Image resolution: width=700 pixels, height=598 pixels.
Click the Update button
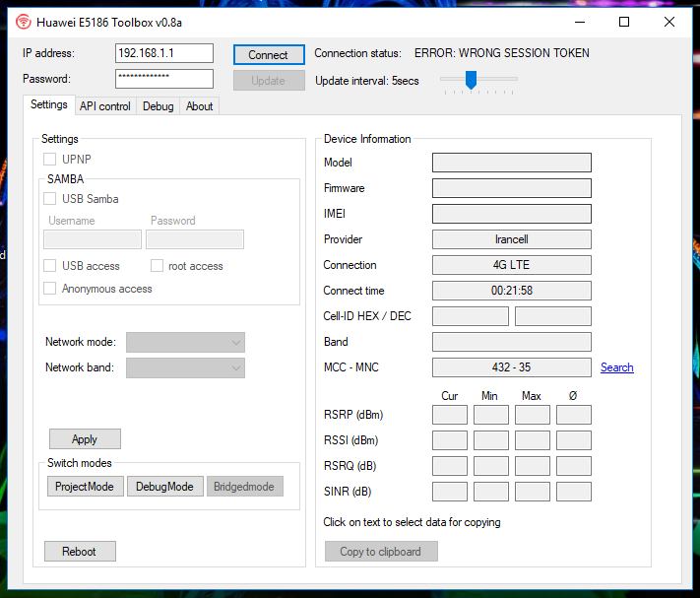tap(269, 81)
